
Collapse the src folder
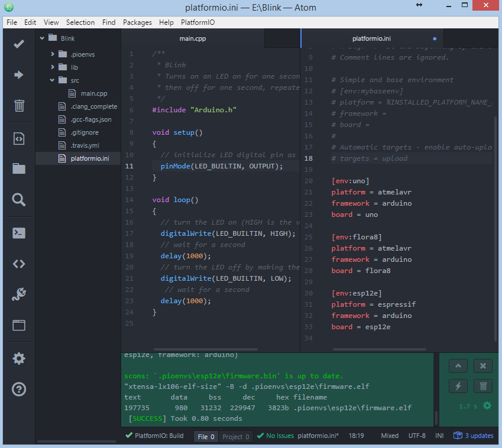pos(52,80)
